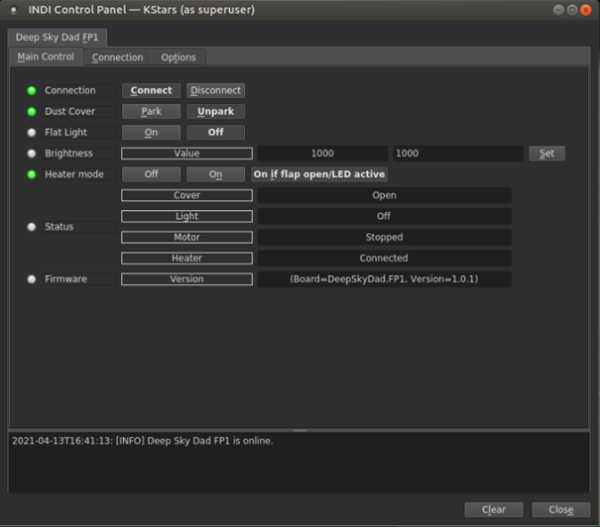Switch to the Connection tab
This screenshot has width=600, height=527.
pos(117,58)
